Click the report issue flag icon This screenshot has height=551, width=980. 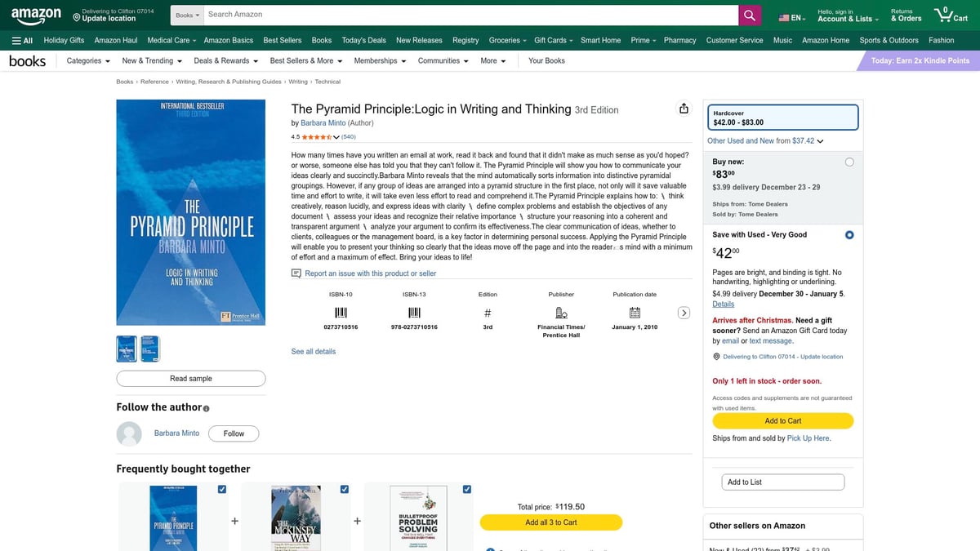pos(296,273)
